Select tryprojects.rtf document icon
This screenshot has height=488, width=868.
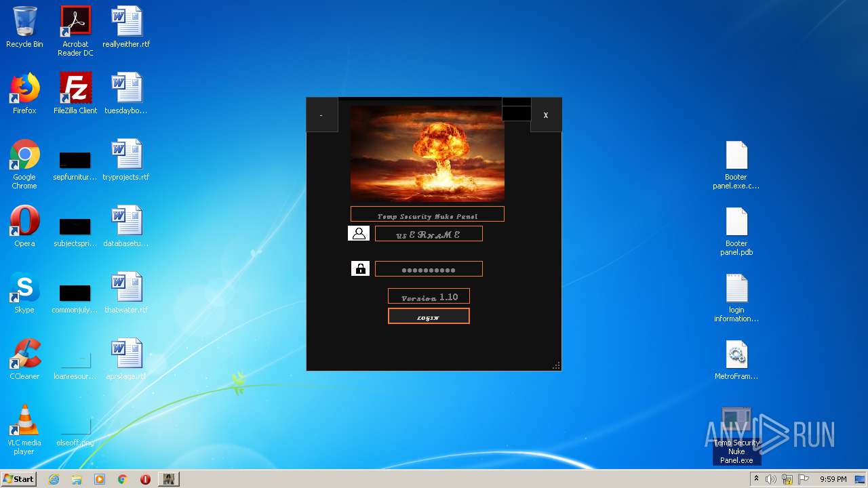coord(126,160)
